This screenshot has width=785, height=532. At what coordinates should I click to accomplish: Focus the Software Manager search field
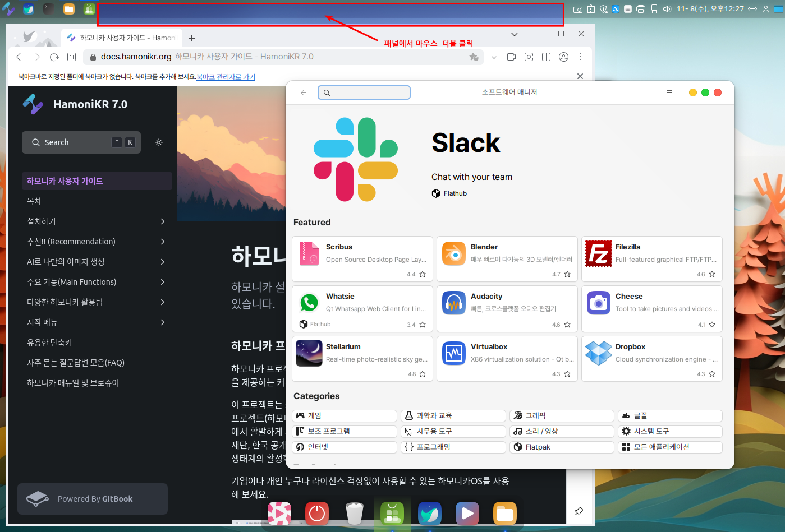[364, 92]
